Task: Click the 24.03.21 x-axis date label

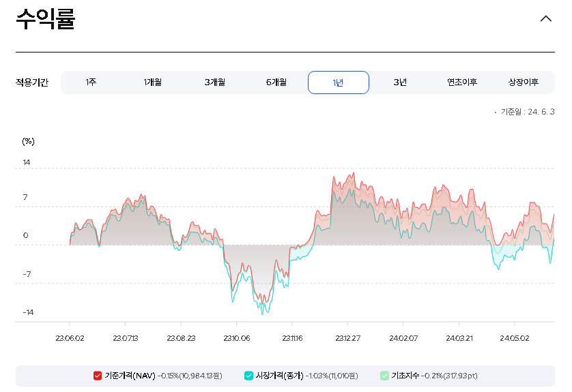Action: click(x=459, y=338)
